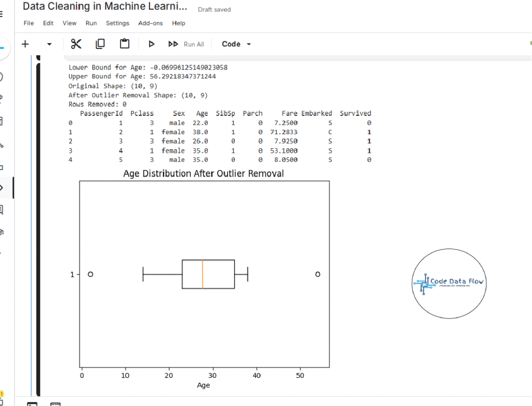Open the hamburger menu at top-left
Image resolution: width=532 pixels, height=406 pixels.
pyautogui.click(x=2, y=14)
